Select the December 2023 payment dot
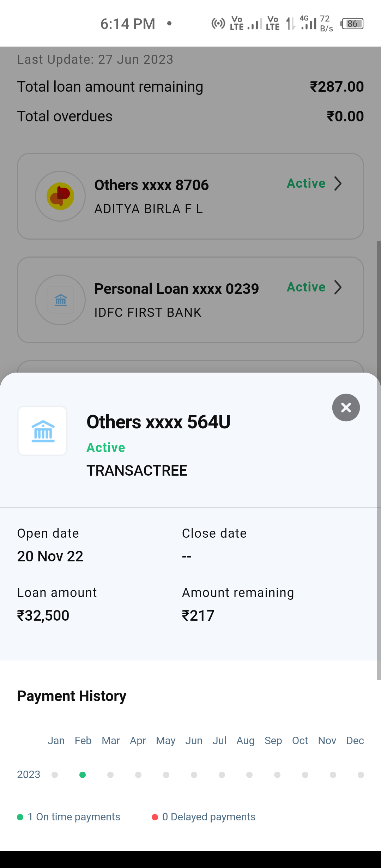Image resolution: width=381 pixels, height=868 pixels. [361, 775]
